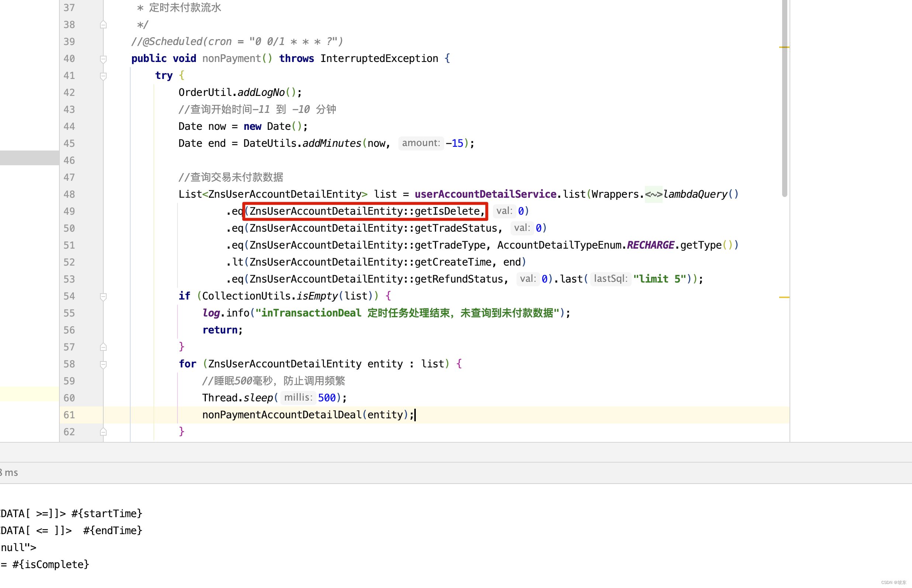Click the return keyword on line 56
Screen dimensions: 912x588
pos(220,330)
